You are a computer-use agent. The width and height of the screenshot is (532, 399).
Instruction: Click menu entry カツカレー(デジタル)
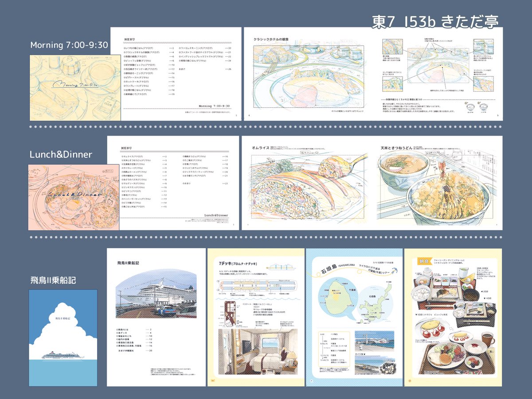pos(132,168)
